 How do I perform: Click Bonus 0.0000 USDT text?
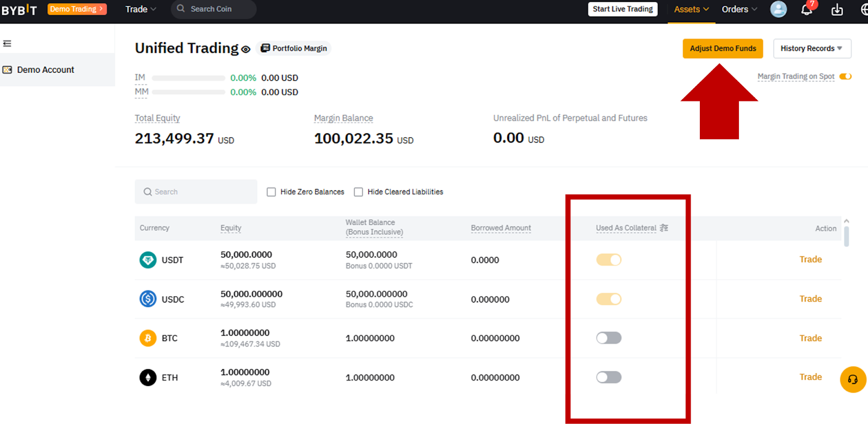(x=379, y=266)
